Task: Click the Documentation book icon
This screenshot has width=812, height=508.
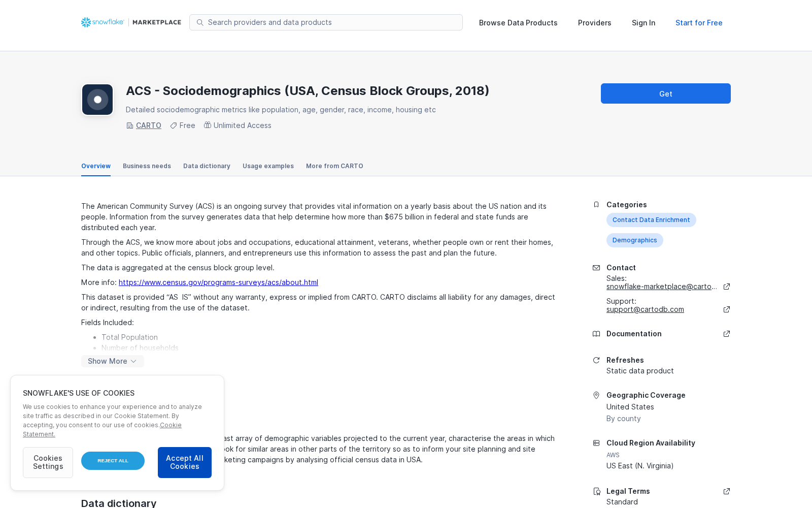Action: point(596,334)
